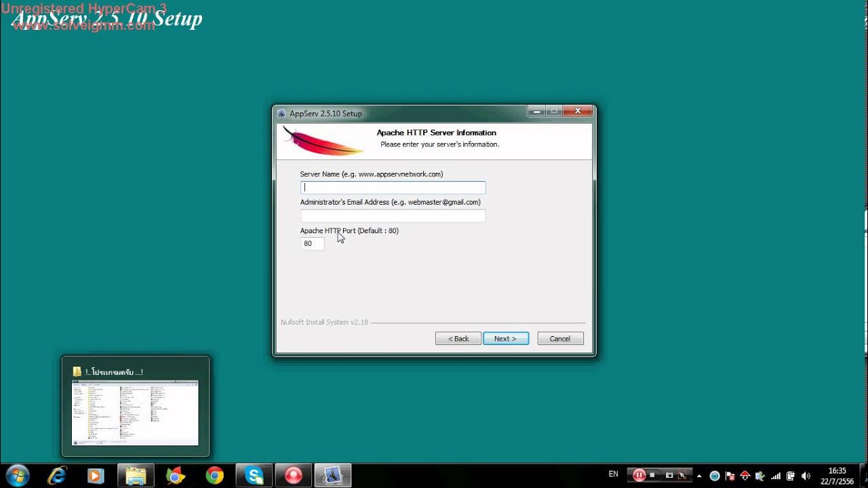Viewport: 868px width, 488px height.
Task: Click HyperCam region select cursor icon
Action: (x=682, y=475)
